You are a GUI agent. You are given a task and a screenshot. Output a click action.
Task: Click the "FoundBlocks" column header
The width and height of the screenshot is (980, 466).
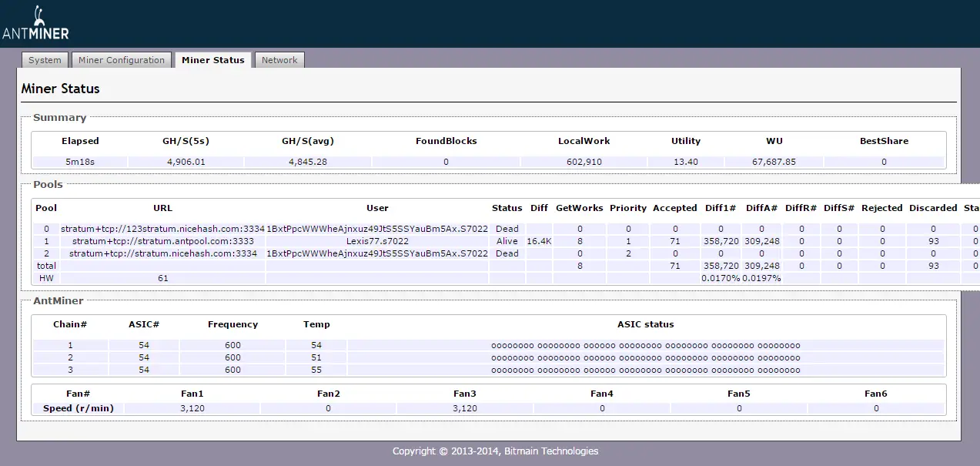tap(447, 142)
